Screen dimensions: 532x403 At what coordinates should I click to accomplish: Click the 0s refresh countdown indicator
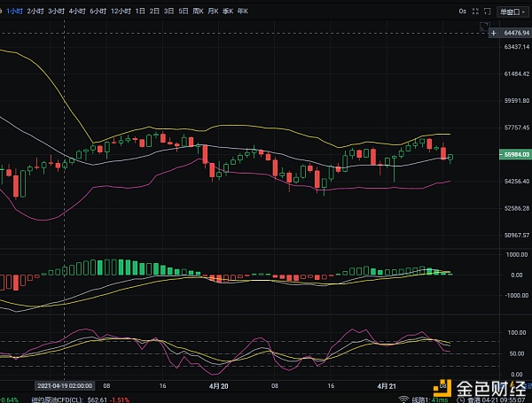(463, 12)
